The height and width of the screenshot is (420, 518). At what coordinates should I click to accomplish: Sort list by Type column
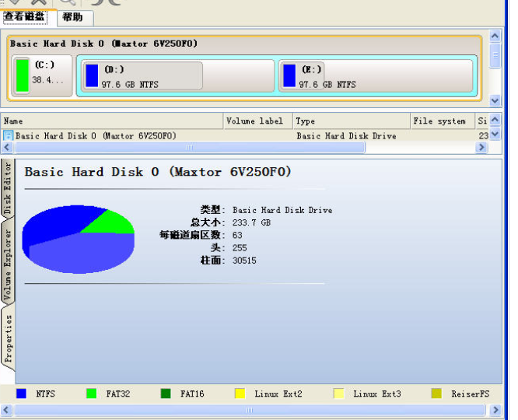[x=352, y=121]
